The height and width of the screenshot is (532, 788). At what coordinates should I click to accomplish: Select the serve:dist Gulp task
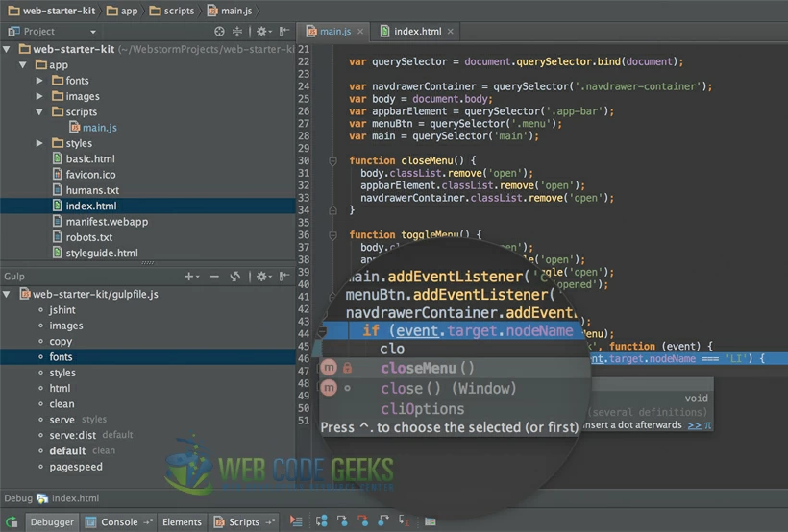pos(72,435)
